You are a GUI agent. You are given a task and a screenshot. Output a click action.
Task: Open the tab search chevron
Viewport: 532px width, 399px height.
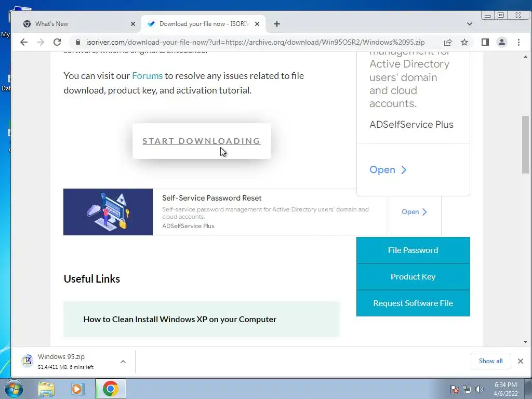point(470,24)
